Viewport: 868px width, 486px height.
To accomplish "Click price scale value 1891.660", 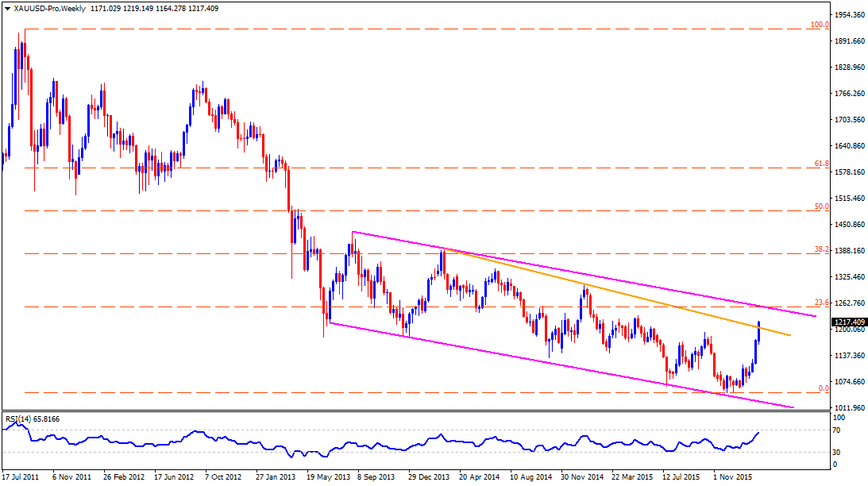I will 849,41.
